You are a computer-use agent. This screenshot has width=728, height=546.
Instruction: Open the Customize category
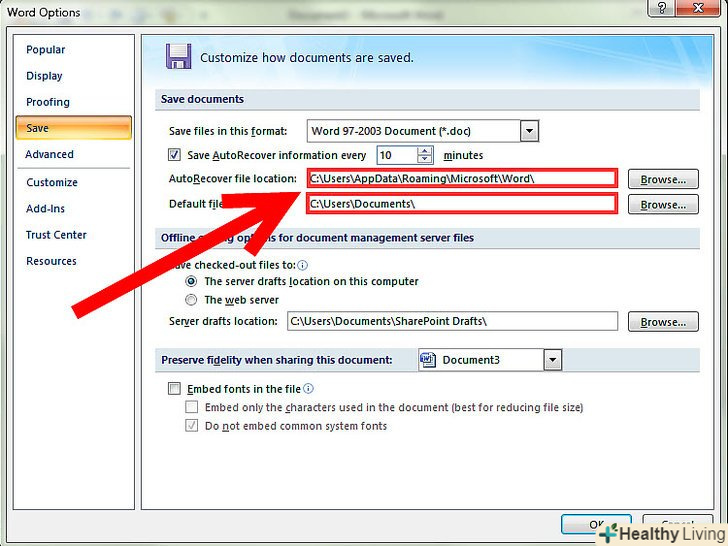click(52, 182)
